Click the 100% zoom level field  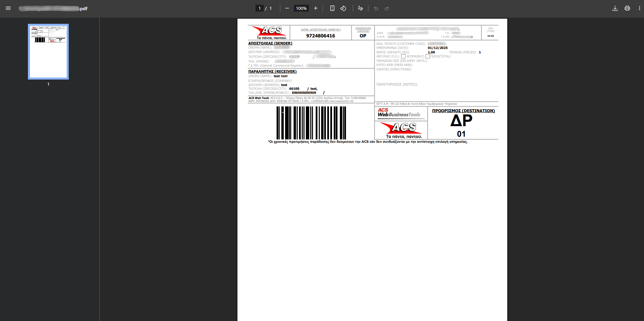pos(301,8)
